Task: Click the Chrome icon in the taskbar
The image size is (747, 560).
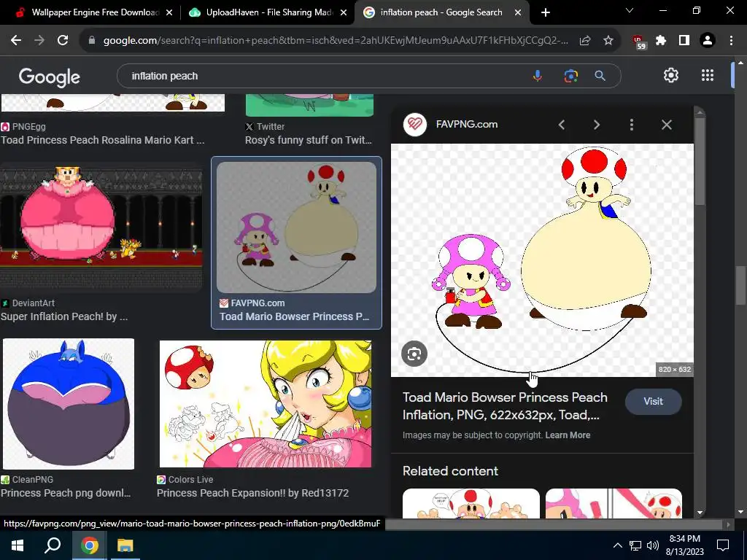Action: (x=89, y=545)
